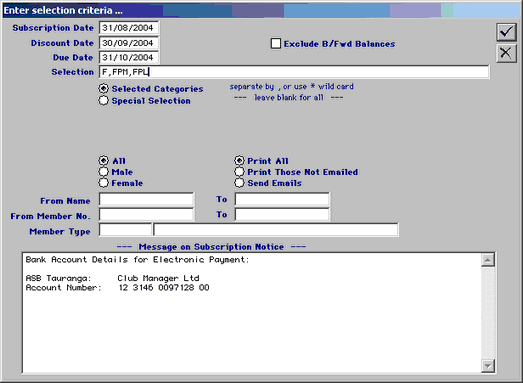The width and height of the screenshot is (523, 383).
Task: Click the Selection categories field
Action: pos(294,72)
